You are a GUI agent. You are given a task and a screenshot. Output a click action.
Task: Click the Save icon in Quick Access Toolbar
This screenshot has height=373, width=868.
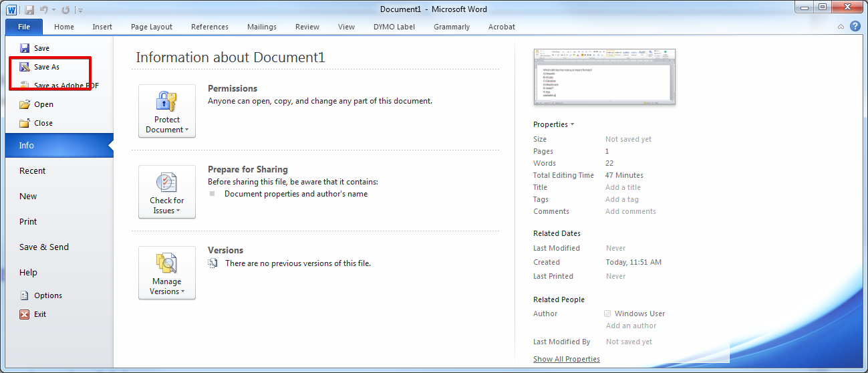click(x=29, y=10)
